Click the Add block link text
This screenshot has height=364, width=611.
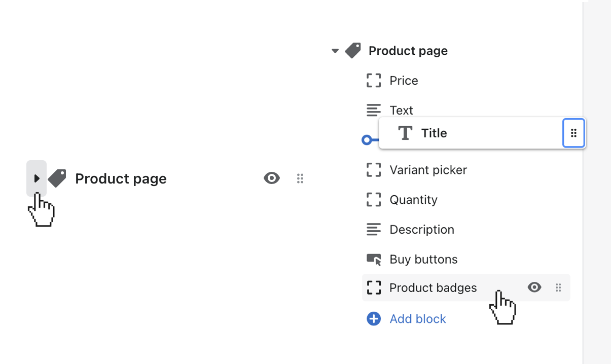418,319
